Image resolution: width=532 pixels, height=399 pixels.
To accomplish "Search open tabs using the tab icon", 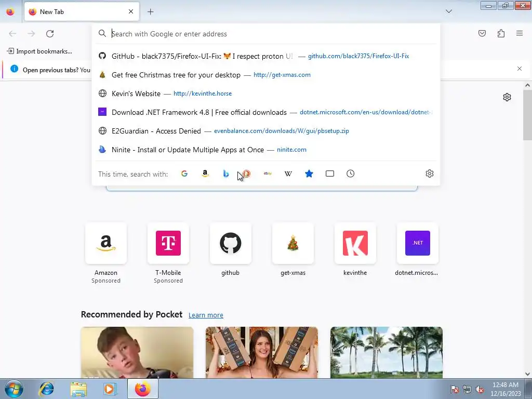I will (x=330, y=174).
